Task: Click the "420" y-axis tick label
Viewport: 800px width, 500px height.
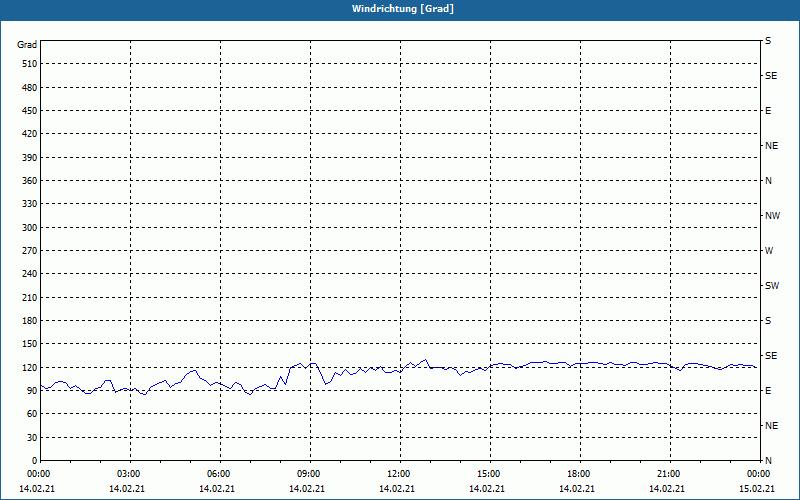Action: point(30,134)
